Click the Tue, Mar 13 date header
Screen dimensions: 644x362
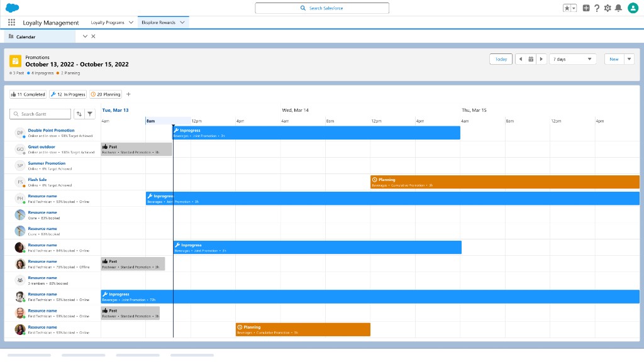[x=115, y=110]
